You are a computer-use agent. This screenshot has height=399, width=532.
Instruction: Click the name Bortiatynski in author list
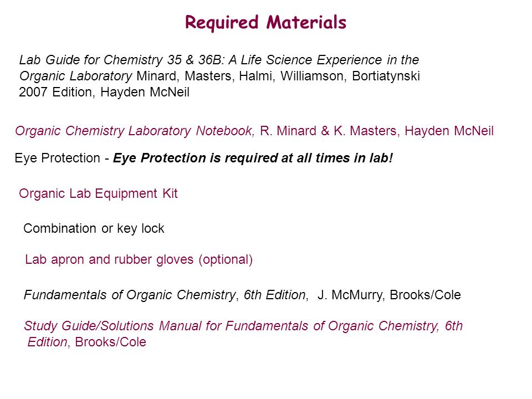click(x=386, y=76)
